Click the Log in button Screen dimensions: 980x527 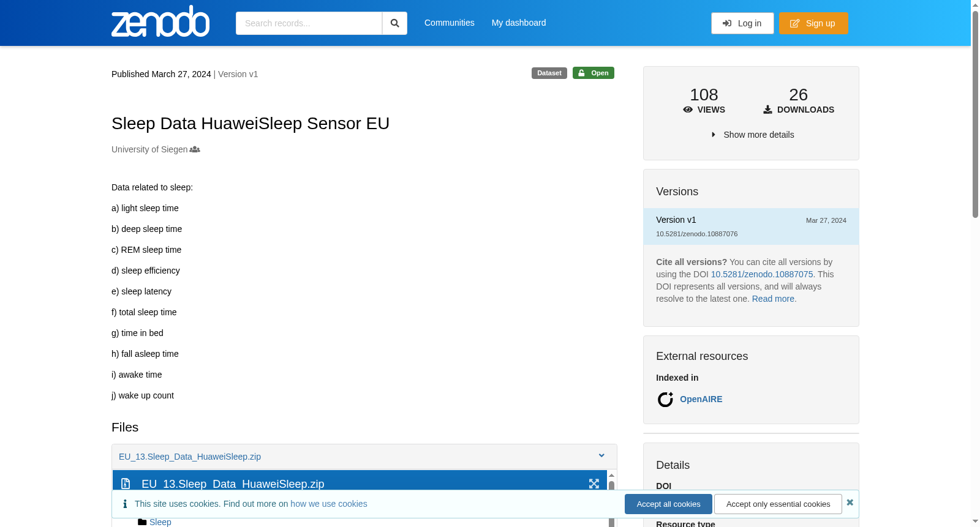click(742, 23)
